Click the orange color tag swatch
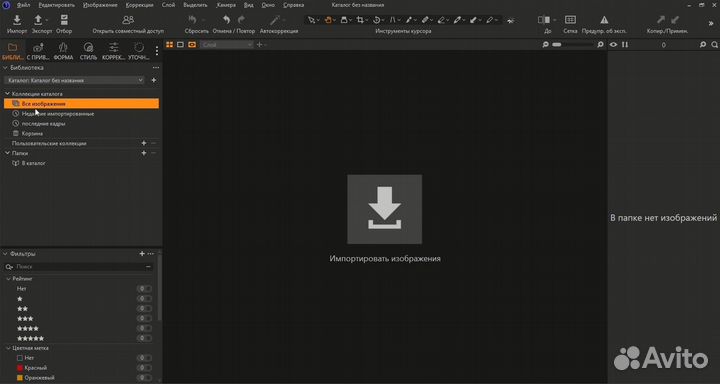The height and width of the screenshot is (384, 720). (20, 378)
